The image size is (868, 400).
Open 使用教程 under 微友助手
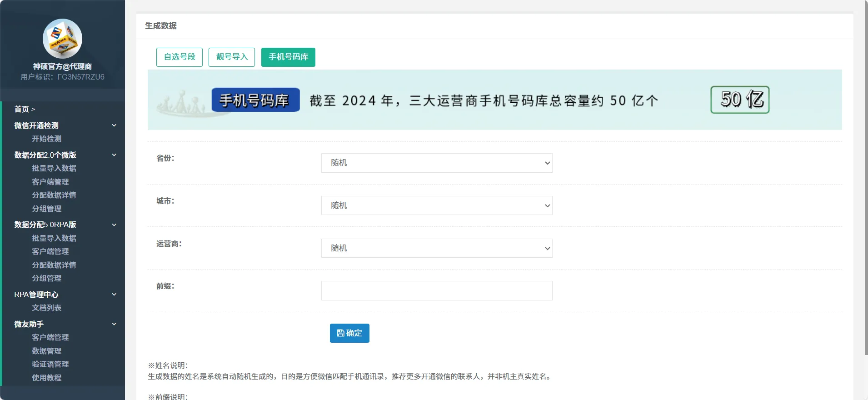pos(46,378)
